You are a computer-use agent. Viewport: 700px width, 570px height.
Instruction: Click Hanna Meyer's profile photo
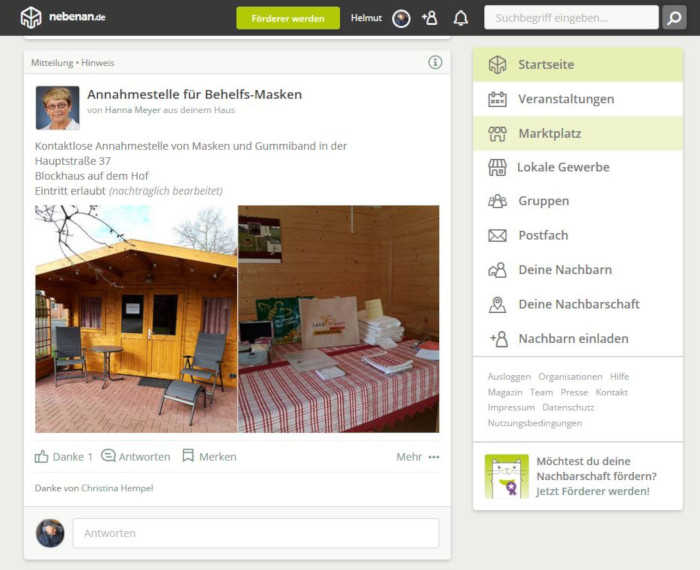(x=58, y=108)
